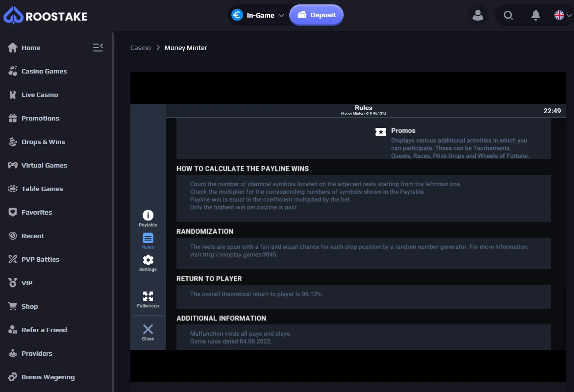Click the RANDOMIZATION heading
Viewport: 574px width, 392px height.
(205, 231)
